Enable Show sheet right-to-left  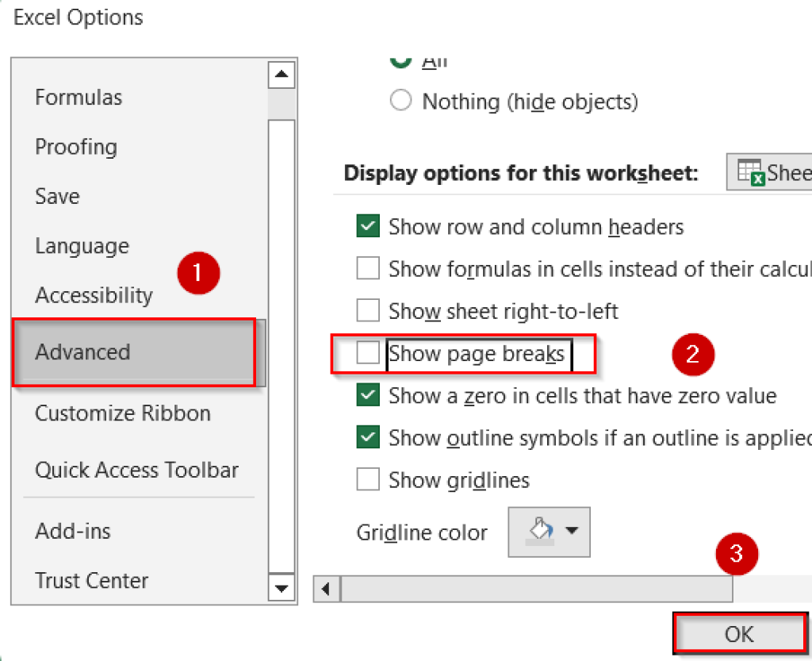(368, 310)
